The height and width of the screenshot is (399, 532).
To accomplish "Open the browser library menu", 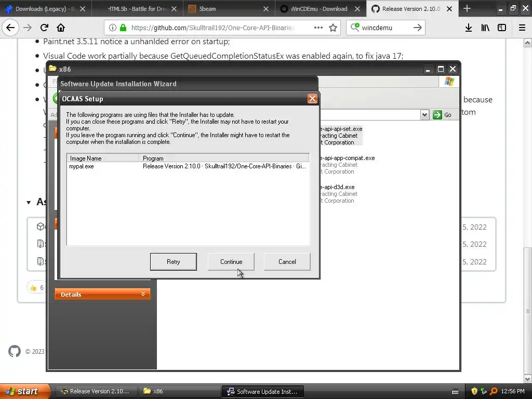I will (x=485, y=28).
